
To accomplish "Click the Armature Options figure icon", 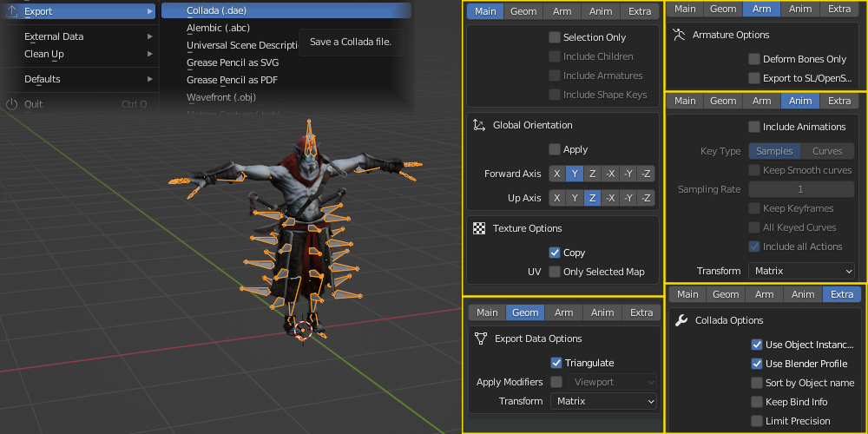I will (679, 35).
